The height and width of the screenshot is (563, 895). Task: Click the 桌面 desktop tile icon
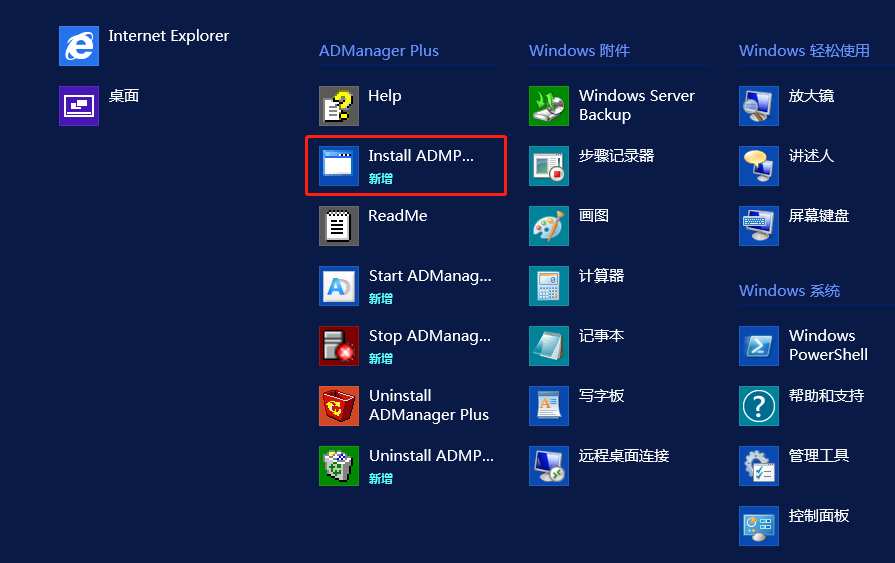(x=79, y=106)
